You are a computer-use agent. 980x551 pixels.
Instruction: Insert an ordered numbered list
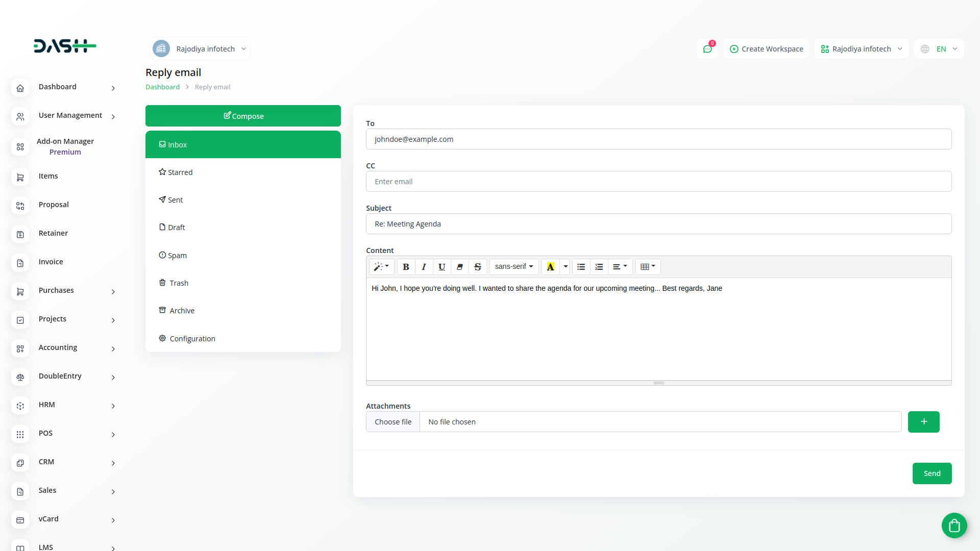tap(599, 267)
